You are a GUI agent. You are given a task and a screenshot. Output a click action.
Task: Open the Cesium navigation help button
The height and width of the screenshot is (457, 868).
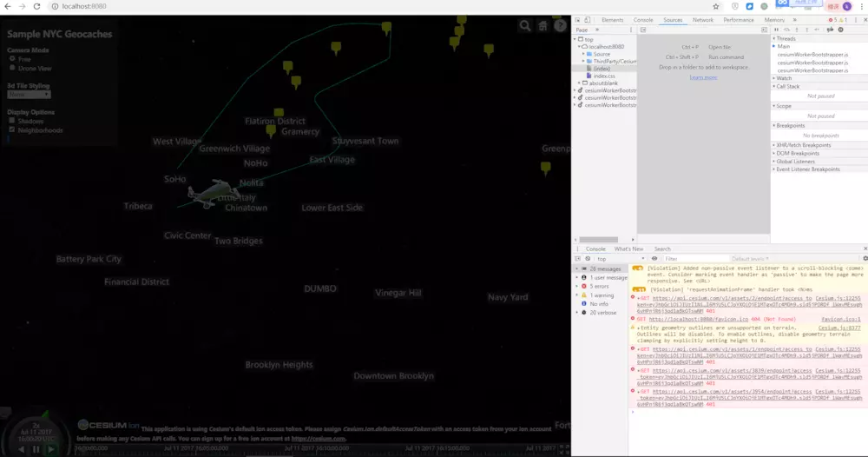point(560,25)
